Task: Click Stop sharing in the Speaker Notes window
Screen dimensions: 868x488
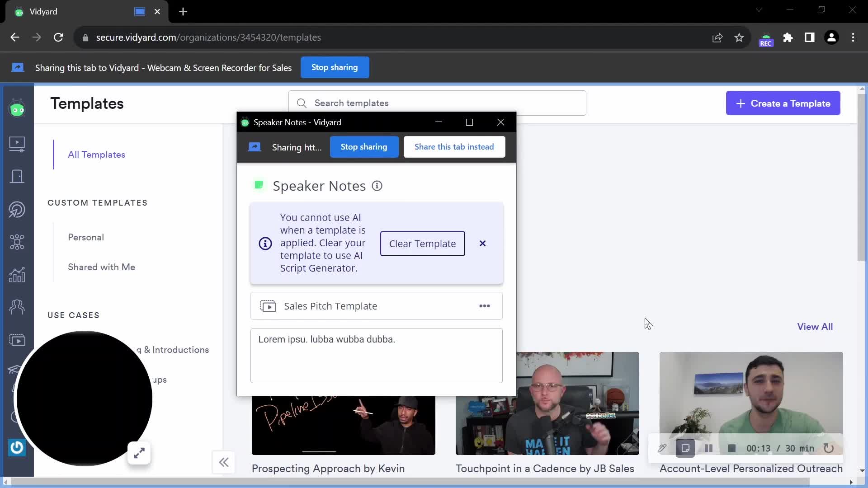Action: click(364, 147)
